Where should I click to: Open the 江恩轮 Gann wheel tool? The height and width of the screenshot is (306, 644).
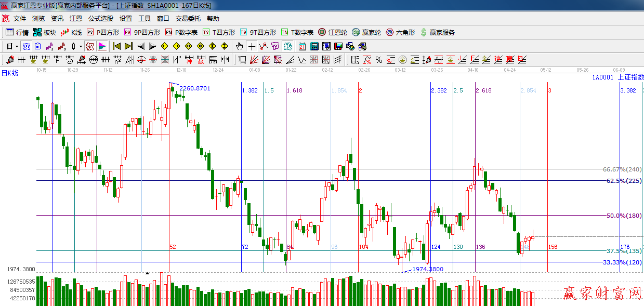pos(333,32)
